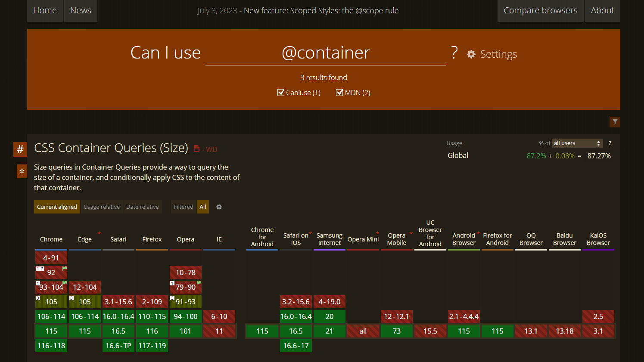This screenshot has height=362, width=644.
Task: Open the Settings gear icon
Action: coord(471,54)
